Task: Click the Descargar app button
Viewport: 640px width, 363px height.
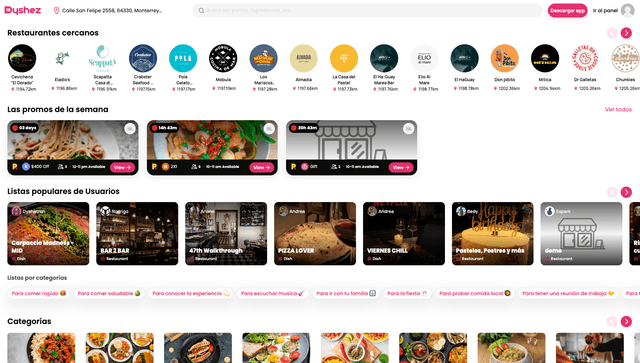Action: point(567,11)
